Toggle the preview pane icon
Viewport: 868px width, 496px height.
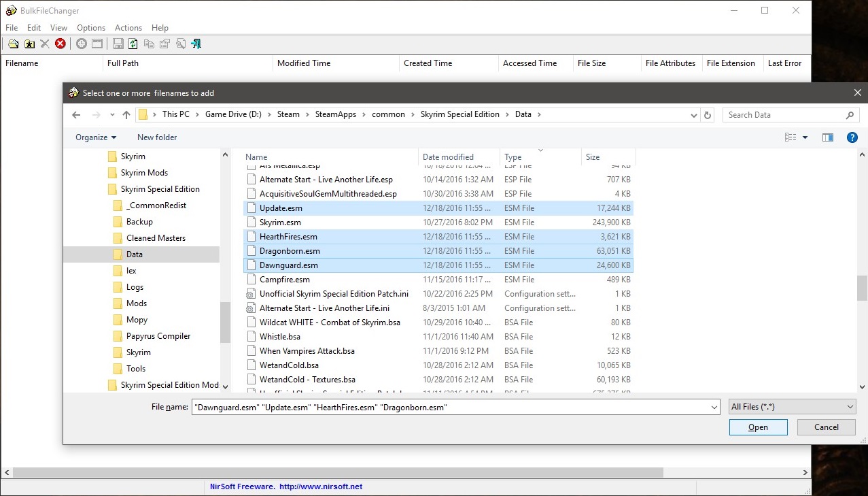827,137
